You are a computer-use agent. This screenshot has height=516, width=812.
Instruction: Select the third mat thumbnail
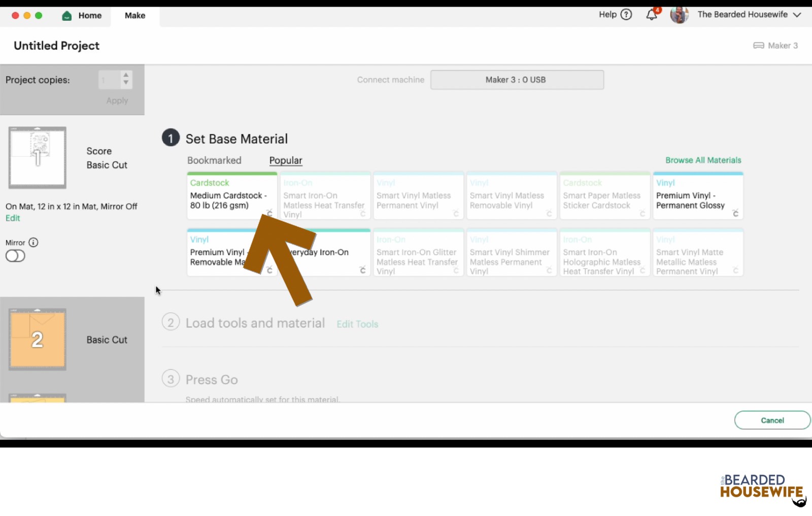click(x=38, y=398)
